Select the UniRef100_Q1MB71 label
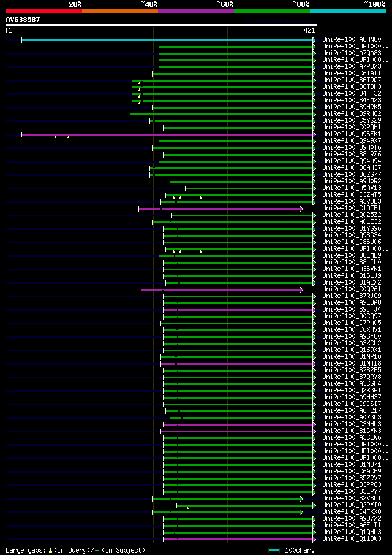This screenshot has height=555, width=392. pyautogui.click(x=352, y=464)
